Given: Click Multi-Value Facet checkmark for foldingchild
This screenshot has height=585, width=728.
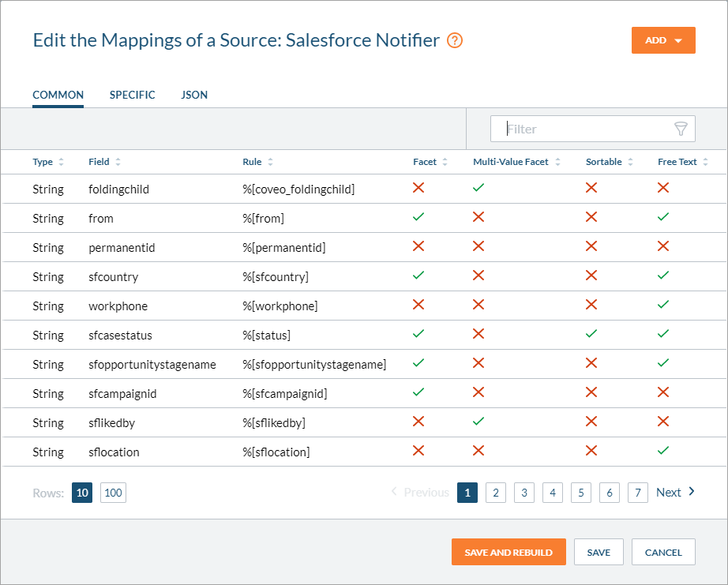Looking at the screenshot, I should [x=478, y=188].
